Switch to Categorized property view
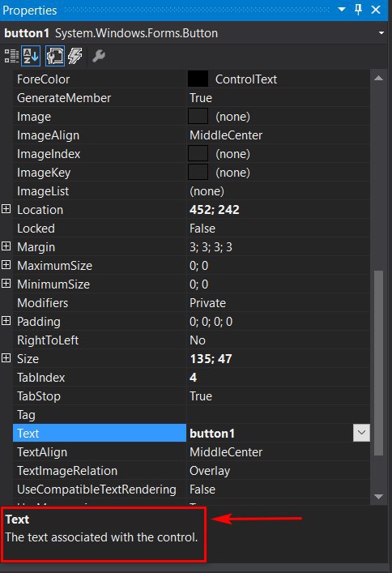 (11, 56)
